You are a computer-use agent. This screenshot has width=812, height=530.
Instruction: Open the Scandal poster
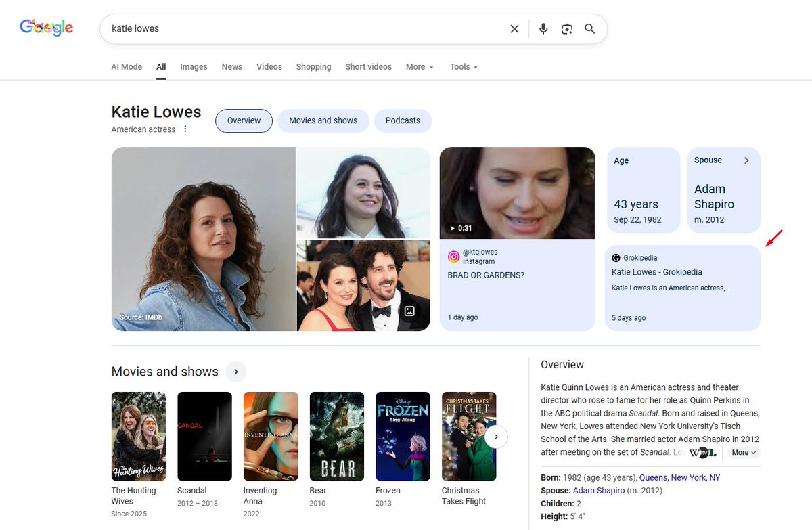click(x=204, y=437)
